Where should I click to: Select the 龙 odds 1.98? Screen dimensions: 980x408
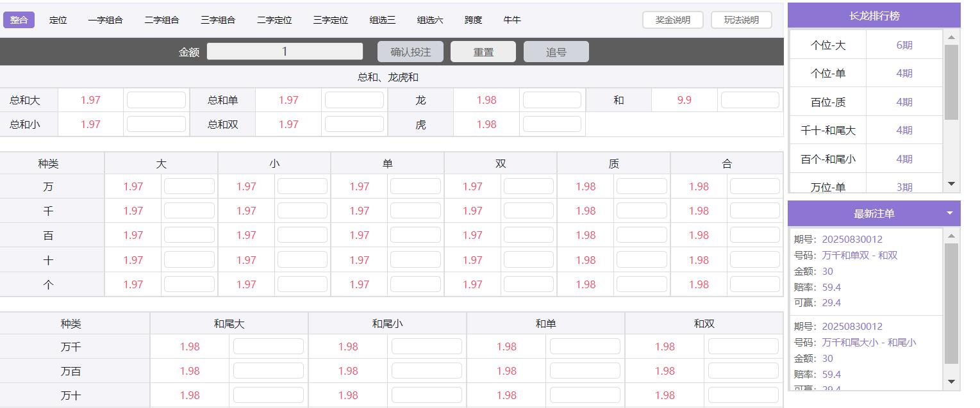486,100
